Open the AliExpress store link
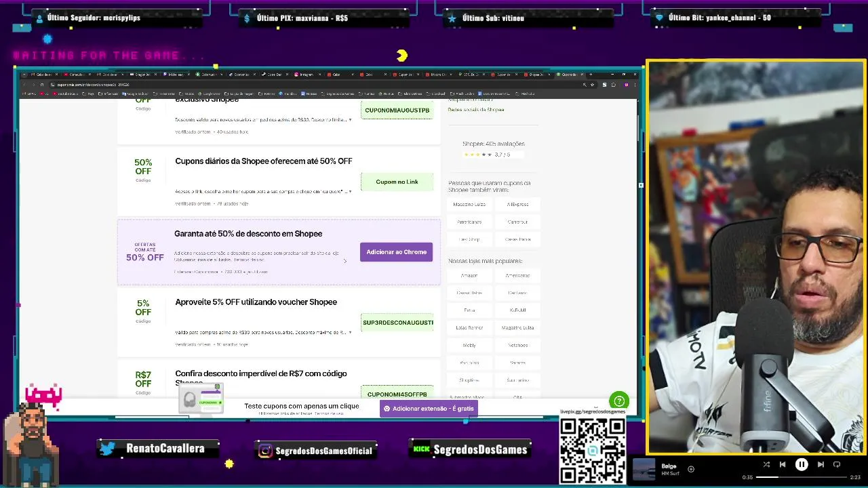 (x=517, y=204)
